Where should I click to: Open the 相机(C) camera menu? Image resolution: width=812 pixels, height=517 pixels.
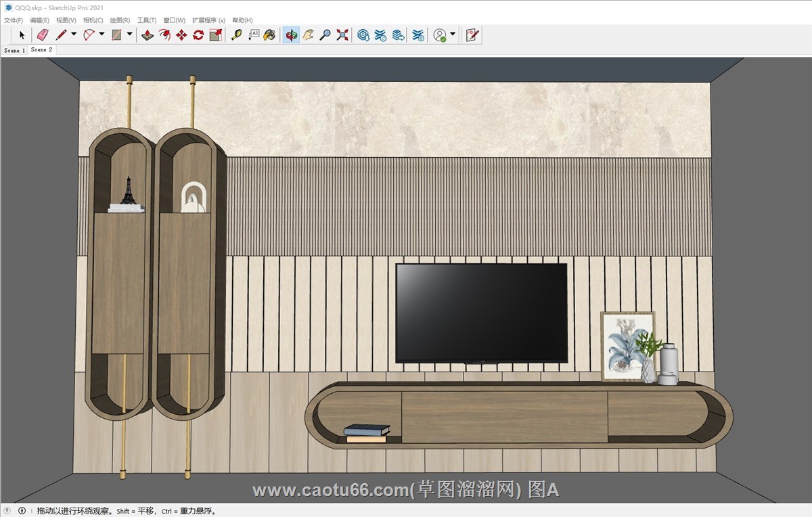[x=93, y=20]
